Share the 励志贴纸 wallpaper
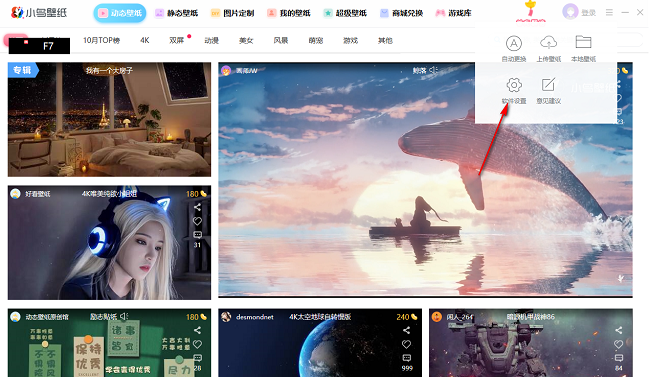Viewport: 650px width, 377px height. click(x=197, y=330)
